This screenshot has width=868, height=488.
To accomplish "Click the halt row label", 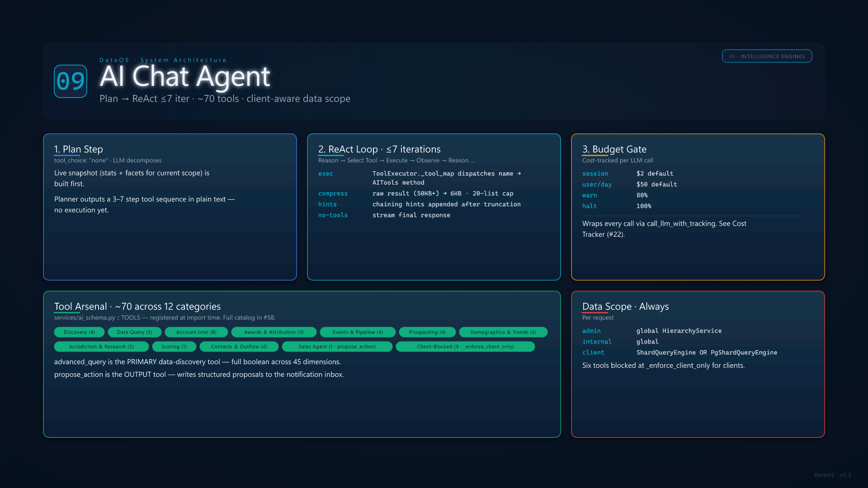I will 590,206.
